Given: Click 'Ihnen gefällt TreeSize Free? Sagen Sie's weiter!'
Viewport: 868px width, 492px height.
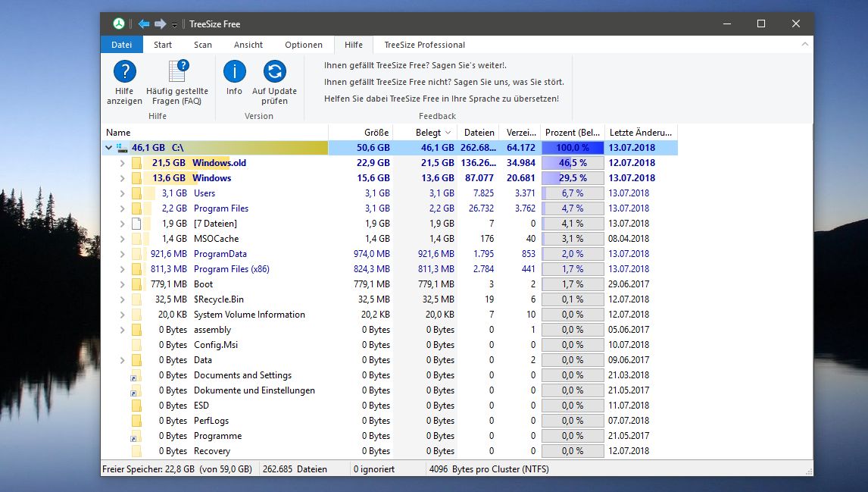Looking at the screenshot, I should click(x=415, y=65).
